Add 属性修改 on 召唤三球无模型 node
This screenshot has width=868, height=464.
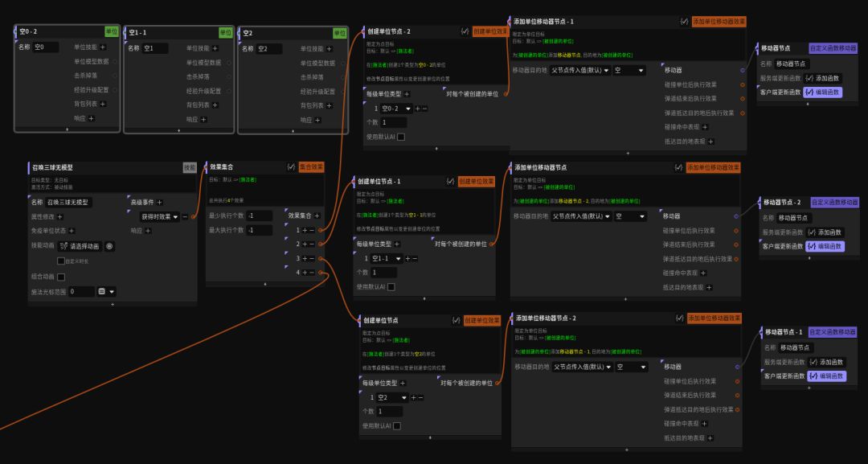[x=59, y=216]
